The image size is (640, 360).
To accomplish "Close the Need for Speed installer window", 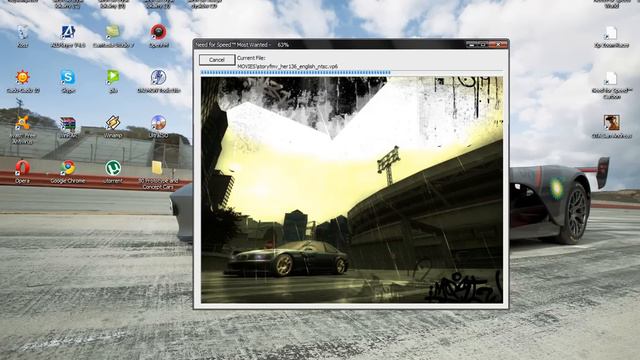I will 498,44.
